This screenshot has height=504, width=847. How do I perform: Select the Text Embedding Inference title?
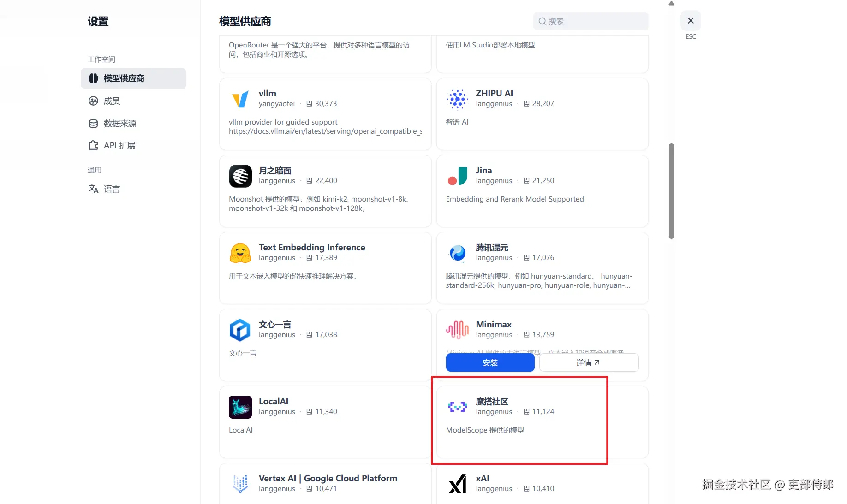tap(312, 248)
